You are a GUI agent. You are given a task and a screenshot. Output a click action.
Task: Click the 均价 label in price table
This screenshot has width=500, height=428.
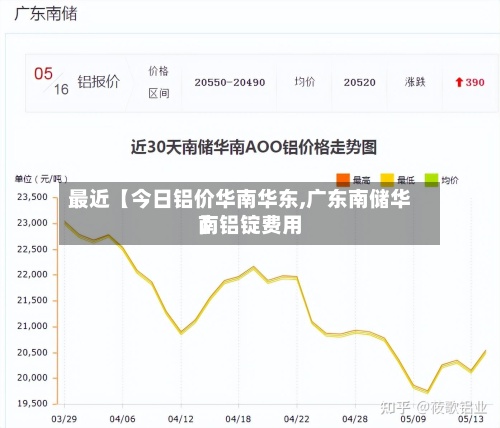click(x=305, y=82)
